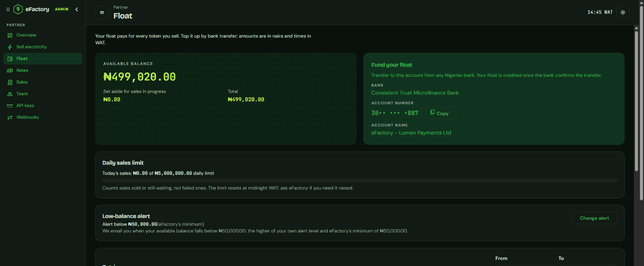Open Webhooks from the sidebar
The image size is (644, 266).
pyautogui.click(x=43, y=117)
